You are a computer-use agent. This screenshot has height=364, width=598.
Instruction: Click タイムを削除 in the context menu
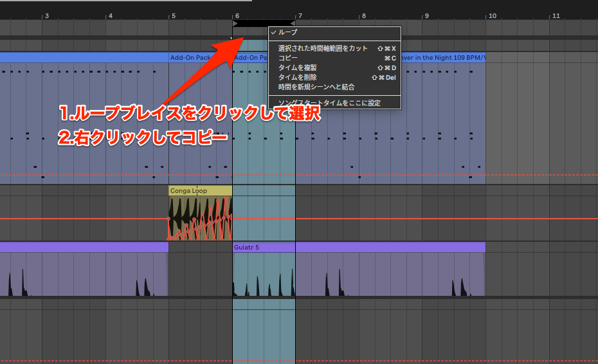click(297, 77)
